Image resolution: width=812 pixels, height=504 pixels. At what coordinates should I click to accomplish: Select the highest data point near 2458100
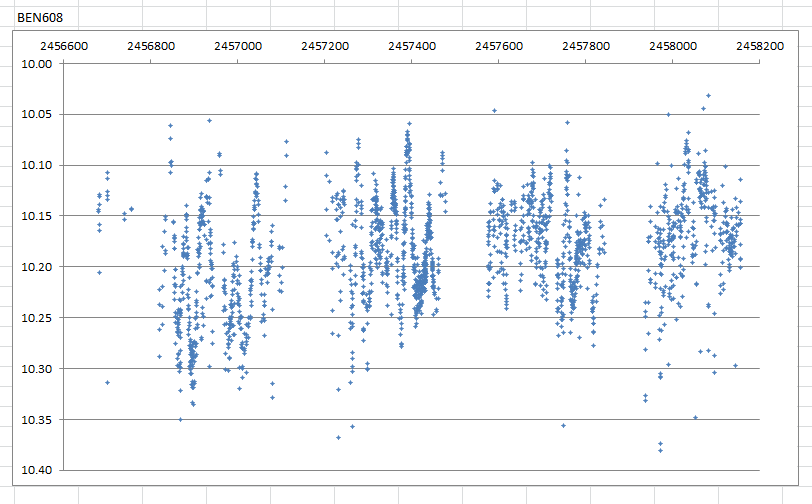(708, 96)
